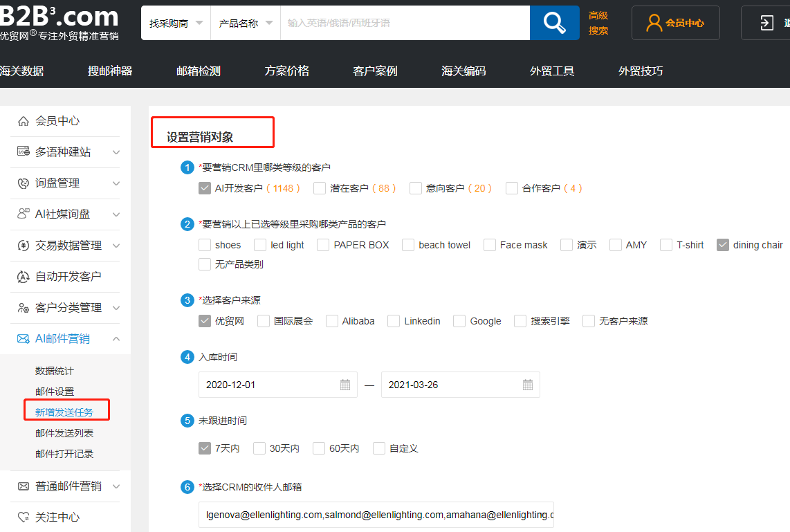Expand the 多语种建站 chevron
The width and height of the screenshot is (790, 532).
click(116, 152)
